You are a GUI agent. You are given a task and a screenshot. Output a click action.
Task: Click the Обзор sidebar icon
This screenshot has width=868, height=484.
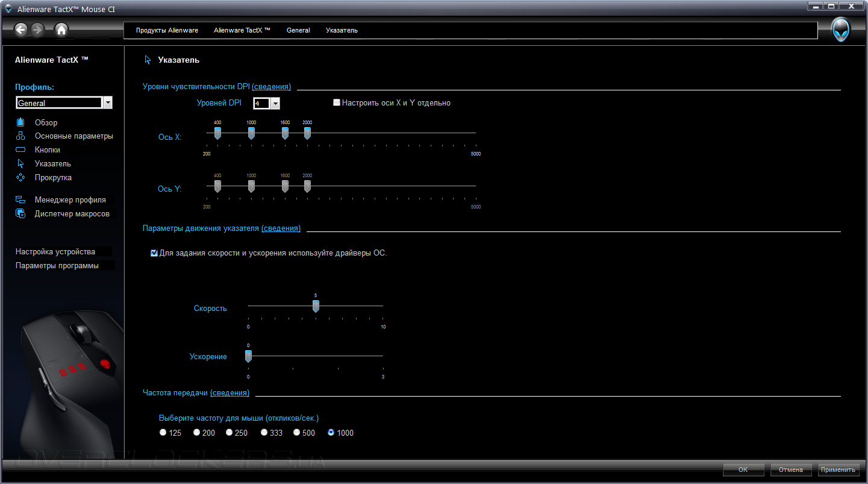pos(20,122)
